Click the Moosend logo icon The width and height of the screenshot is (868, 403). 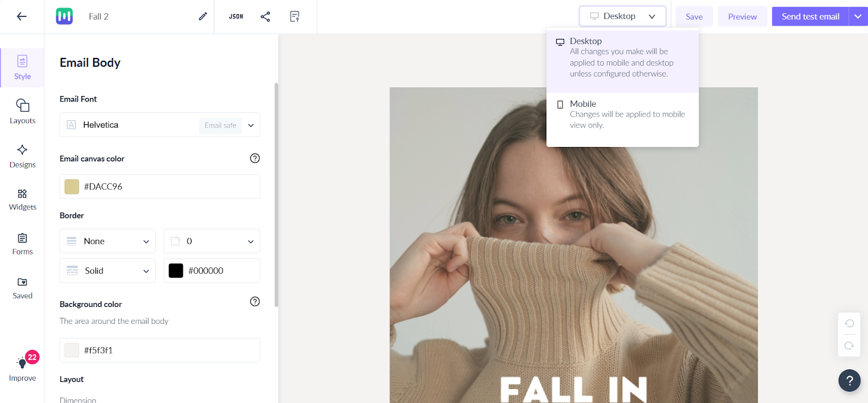65,16
